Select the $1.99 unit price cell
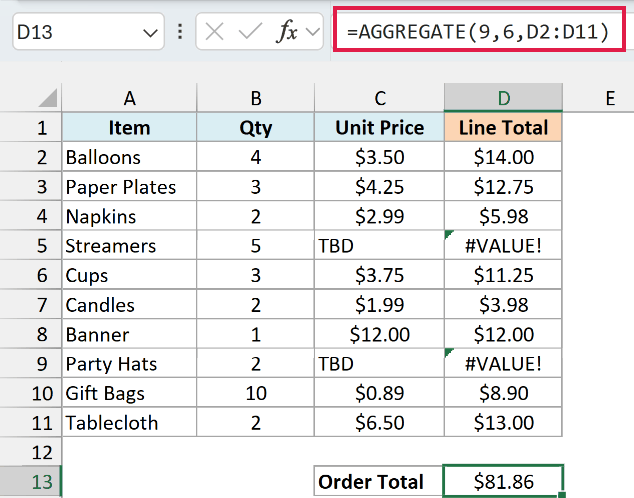This screenshot has width=634, height=498. point(379,304)
